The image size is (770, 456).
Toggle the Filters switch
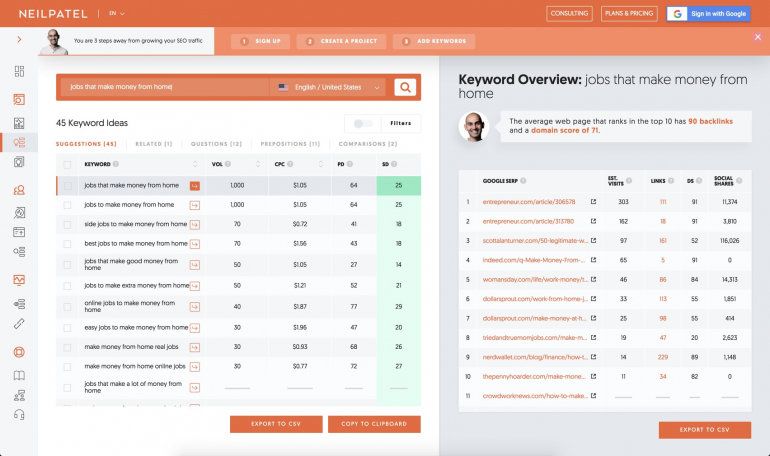tap(366, 124)
